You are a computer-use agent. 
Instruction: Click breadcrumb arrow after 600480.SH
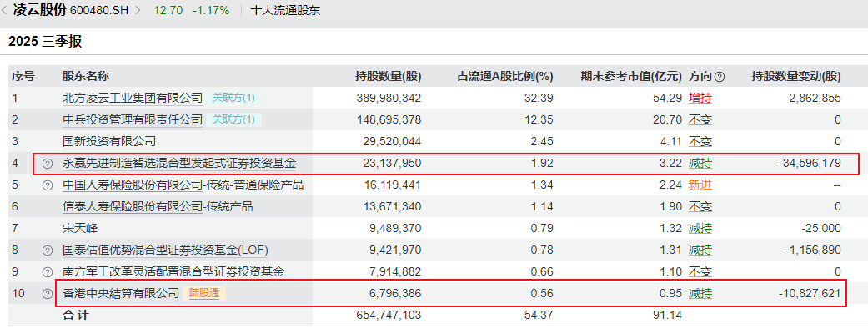pyautogui.click(x=139, y=11)
